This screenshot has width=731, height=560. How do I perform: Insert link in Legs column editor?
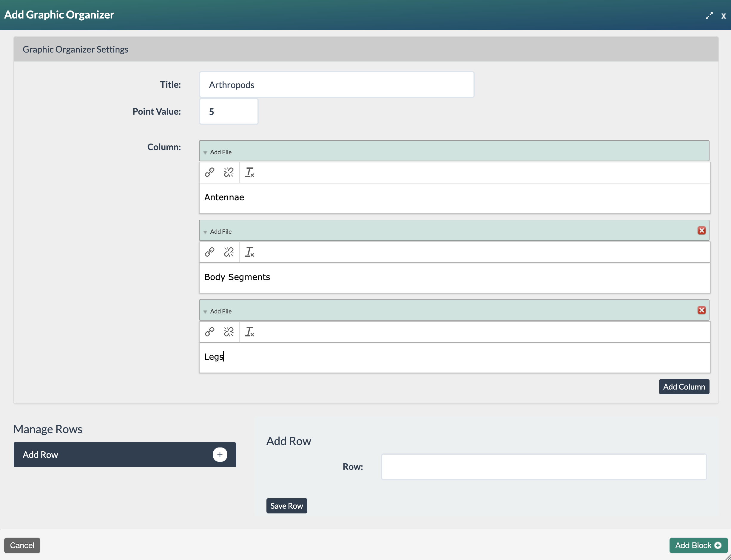209,332
